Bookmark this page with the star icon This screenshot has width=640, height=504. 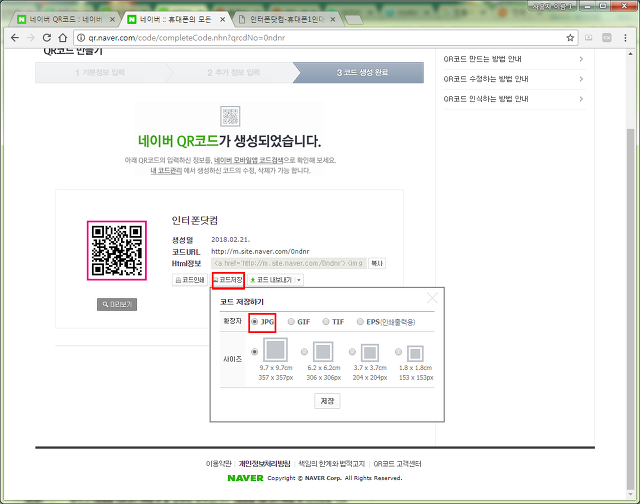click(570, 38)
